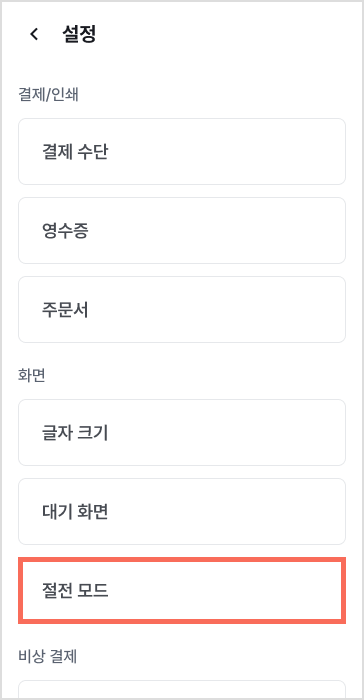Open the 영수증 settings item
Viewport: 364px width, 700px height.
[182, 230]
